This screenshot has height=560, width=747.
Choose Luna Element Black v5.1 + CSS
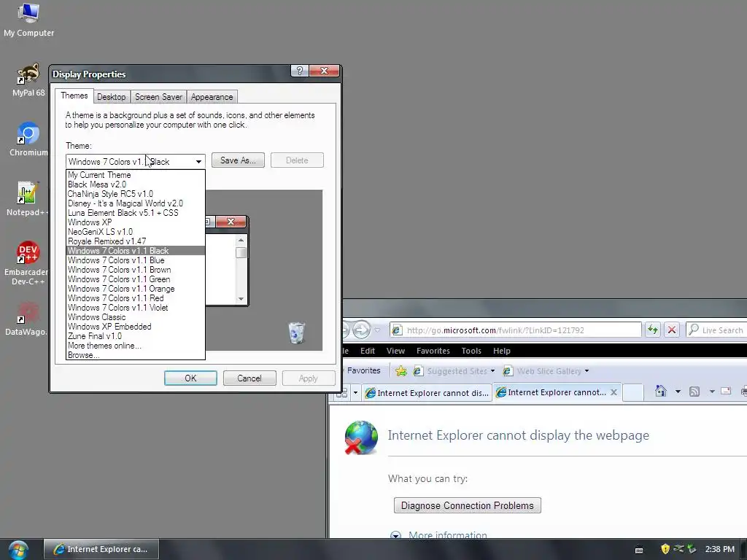pyautogui.click(x=136, y=213)
